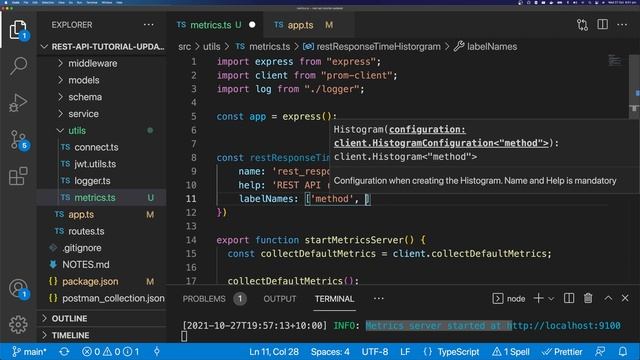Expand the OUTLINE section

(69, 318)
